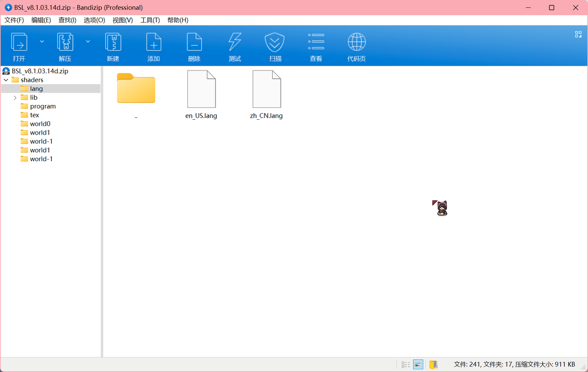The width and height of the screenshot is (588, 372).
Task: Select the program folder in tree
Action: pyautogui.click(x=43, y=106)
